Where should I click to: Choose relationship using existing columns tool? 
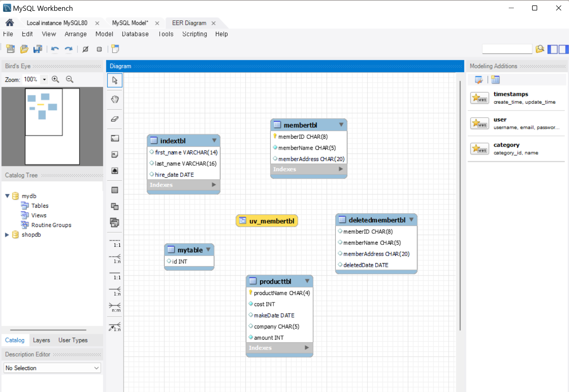[115, 327]
